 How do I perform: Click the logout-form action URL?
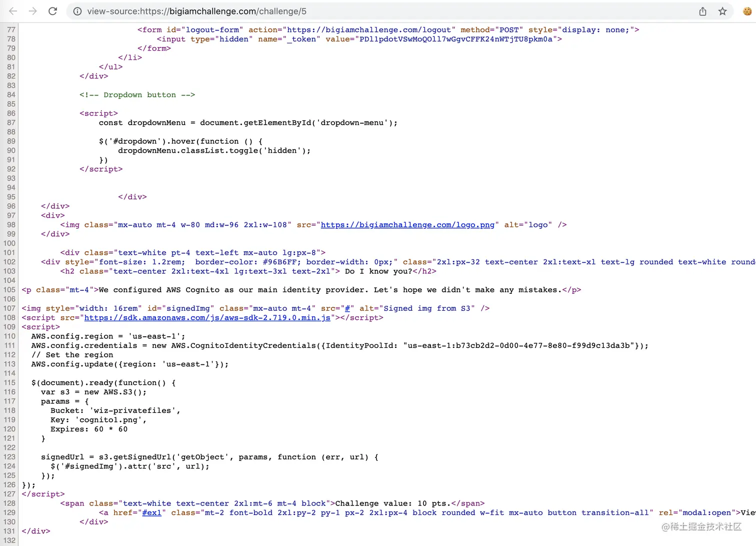pyautogui.click(x=369, y=30)
